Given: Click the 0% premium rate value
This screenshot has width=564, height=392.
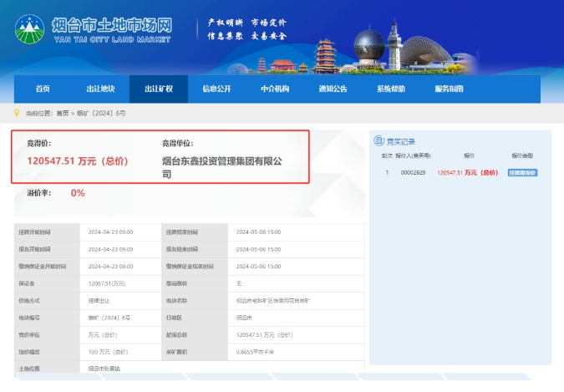Looking at the screenshot, I should [x=78, y=193].
